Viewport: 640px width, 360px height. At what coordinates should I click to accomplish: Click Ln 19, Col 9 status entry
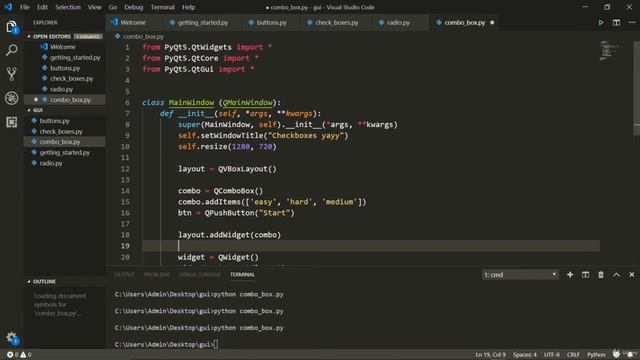coord(490,355)
